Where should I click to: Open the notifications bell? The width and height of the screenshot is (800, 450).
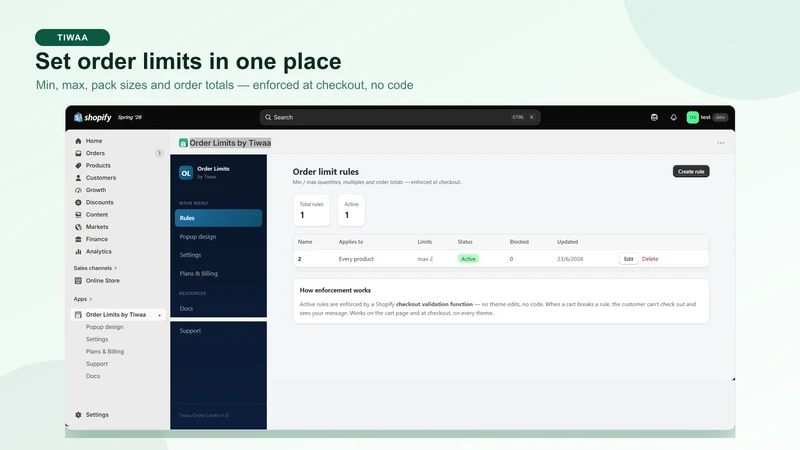(x=673, y=117)
